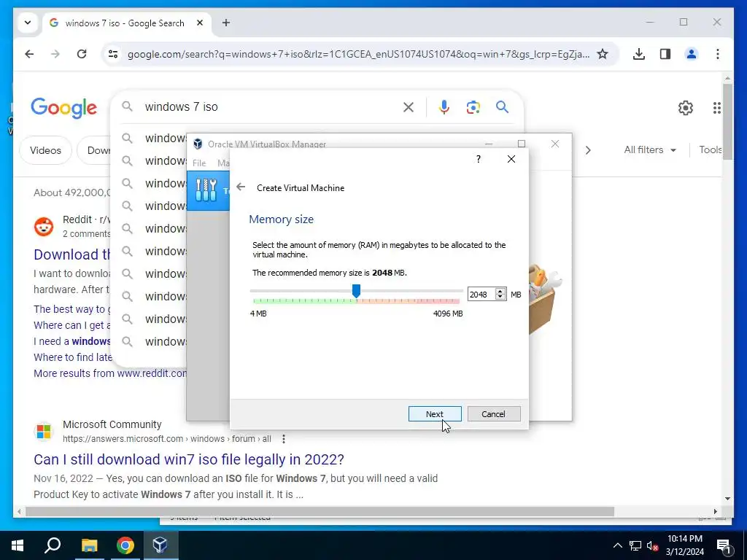Screen dimensions: 747x560
Task: Click the Reddit result favicon
Action: click(44, 227)
